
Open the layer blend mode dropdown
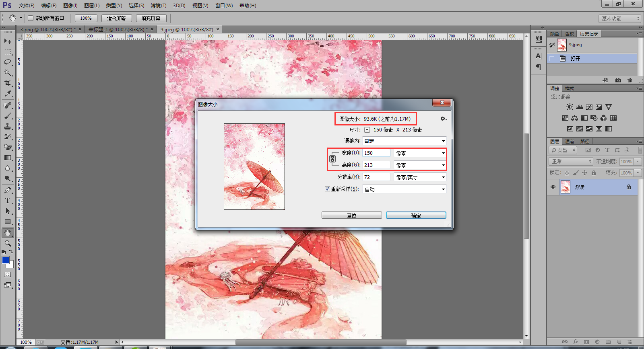pyautogui.click(x=571, y=161)
